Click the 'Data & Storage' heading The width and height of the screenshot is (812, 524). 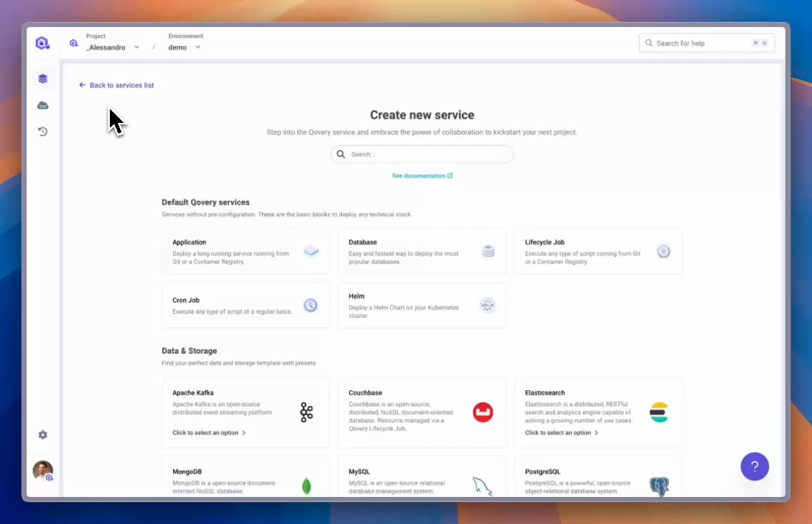(x=189, y=351)
